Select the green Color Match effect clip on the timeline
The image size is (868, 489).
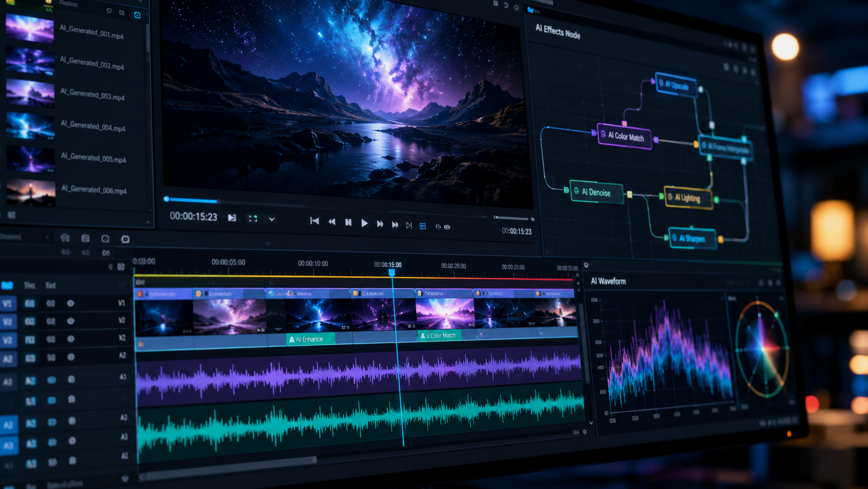click(x=440, y=336)
